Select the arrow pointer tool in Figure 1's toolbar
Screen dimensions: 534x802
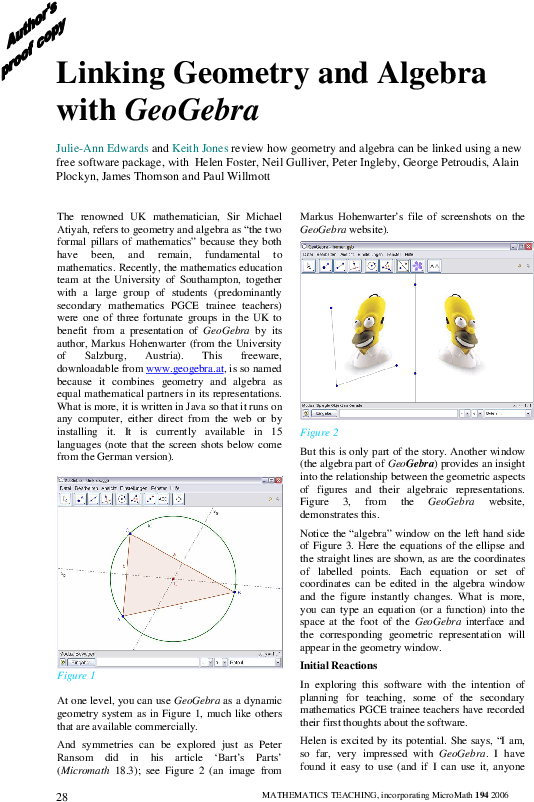(x=65, y=499)
